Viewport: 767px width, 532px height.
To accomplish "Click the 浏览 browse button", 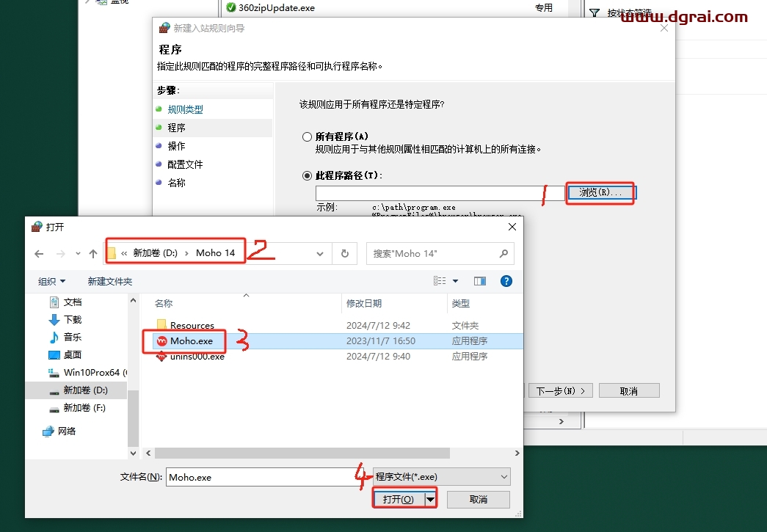I will pos(600,193).
